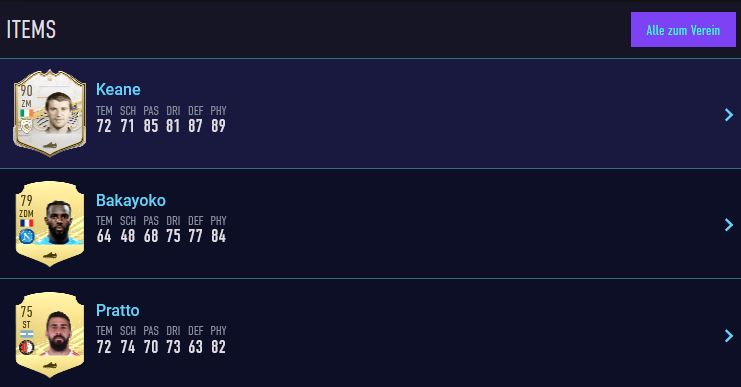Click the boot icon on Pratto card
741x387 pixels.
[50, 366]
